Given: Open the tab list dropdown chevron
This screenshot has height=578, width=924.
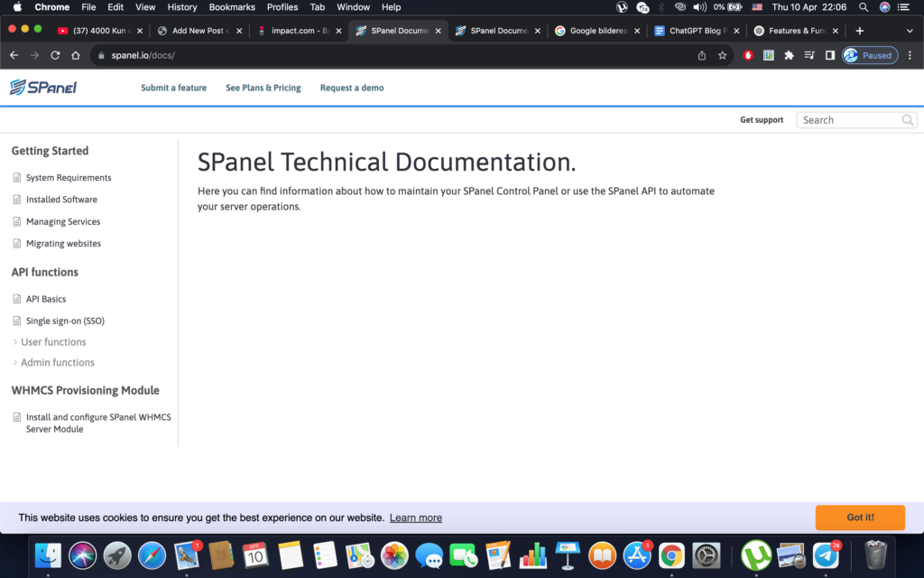Looking at the screenshot, I should coord(910,31).
